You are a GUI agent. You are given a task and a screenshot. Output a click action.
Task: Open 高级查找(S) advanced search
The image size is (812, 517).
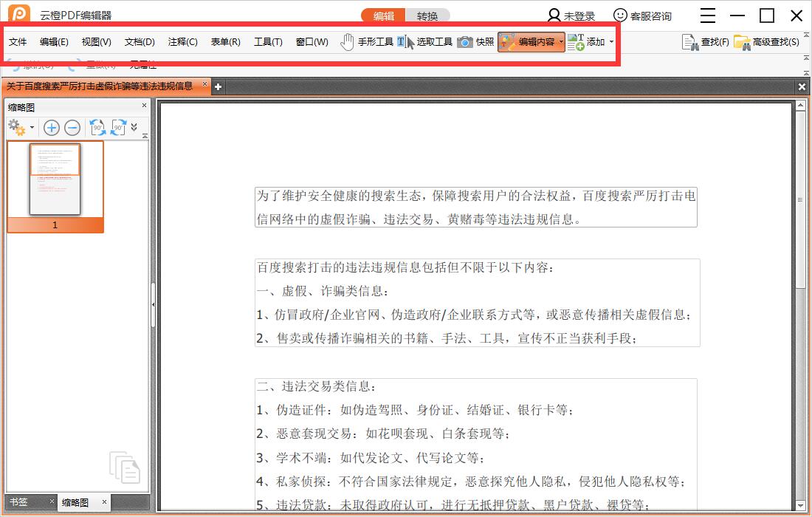click(x=766, y=42)
